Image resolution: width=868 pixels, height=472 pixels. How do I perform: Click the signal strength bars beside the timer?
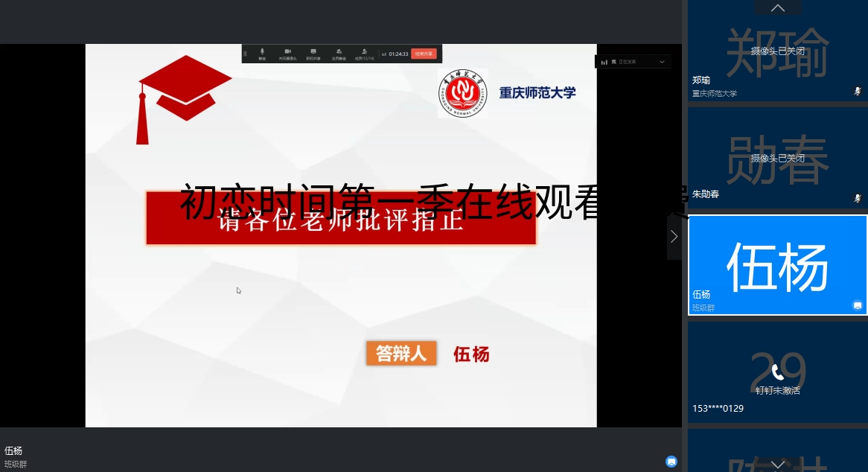pyautogui.click(x=384, y=54)
